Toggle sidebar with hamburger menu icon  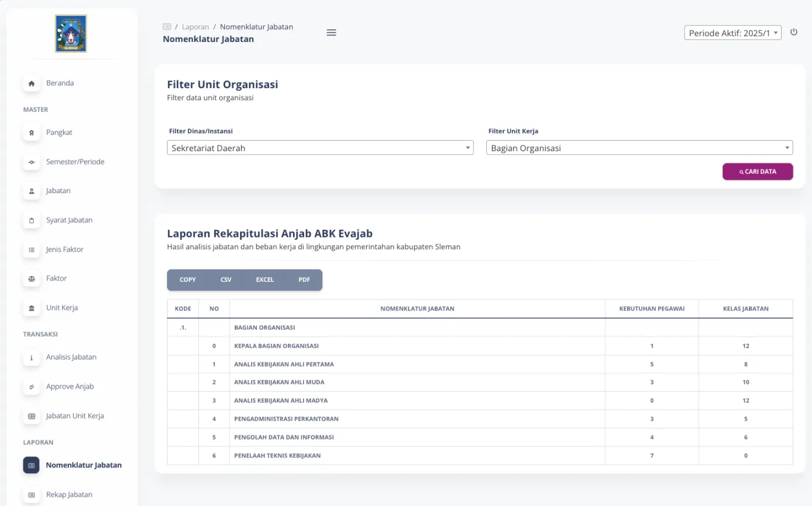pos(331,33)
